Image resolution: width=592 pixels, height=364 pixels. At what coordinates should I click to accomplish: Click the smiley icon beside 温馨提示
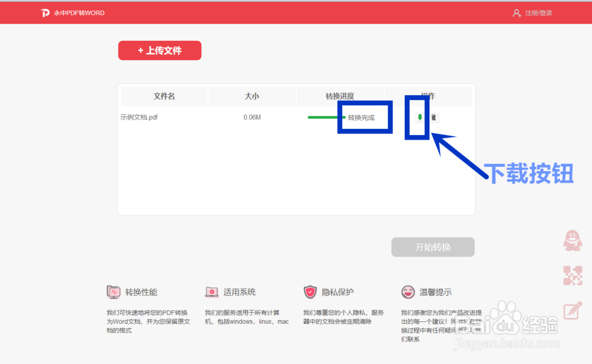coord(408,291)
